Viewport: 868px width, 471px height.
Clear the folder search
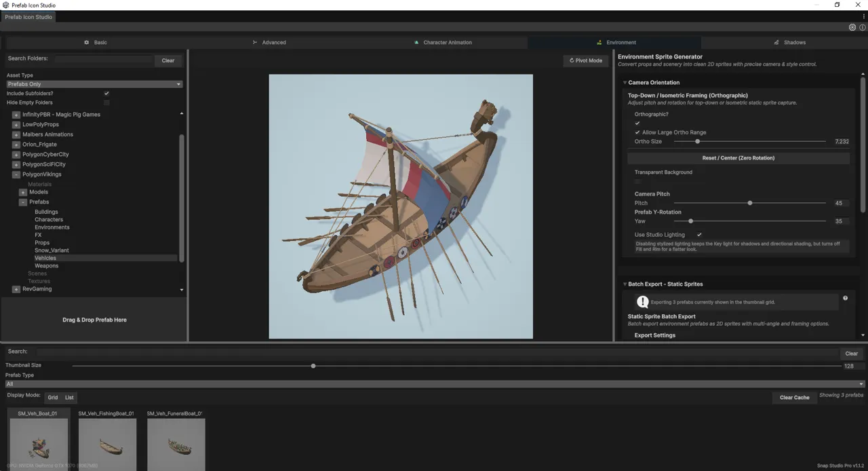click(x=168, y=60)
